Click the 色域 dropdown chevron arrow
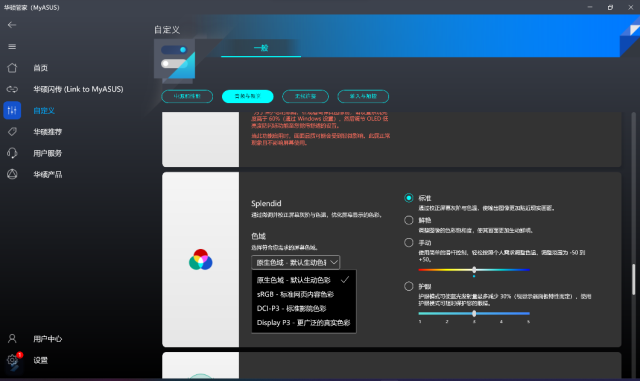This screenshot has width=640, height=381. pos(334,262)
